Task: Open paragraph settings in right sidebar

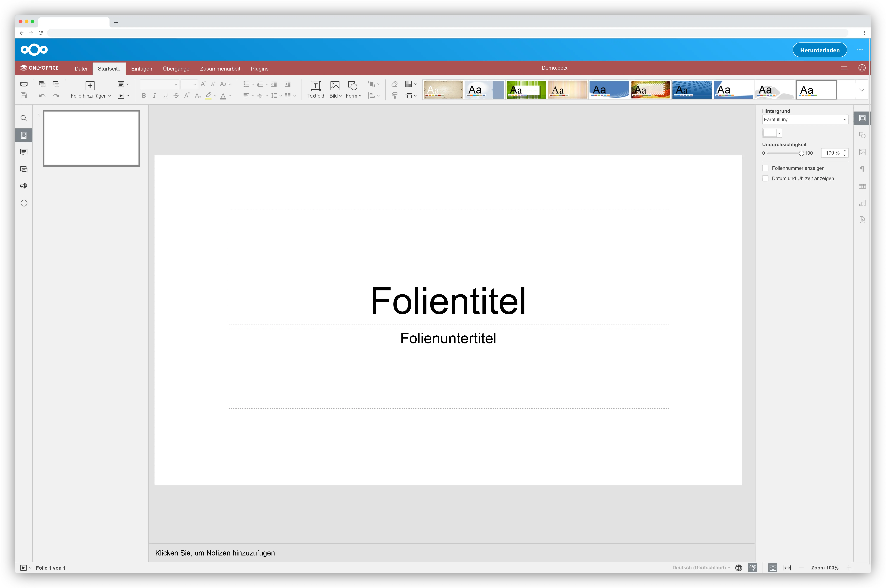Action: 862,169
